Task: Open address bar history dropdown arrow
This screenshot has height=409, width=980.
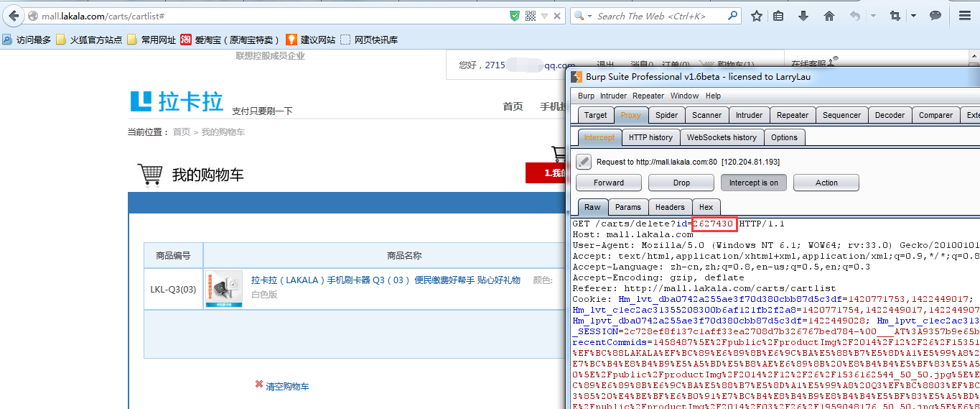Action: pyautogui.click(x=544, y=16)
